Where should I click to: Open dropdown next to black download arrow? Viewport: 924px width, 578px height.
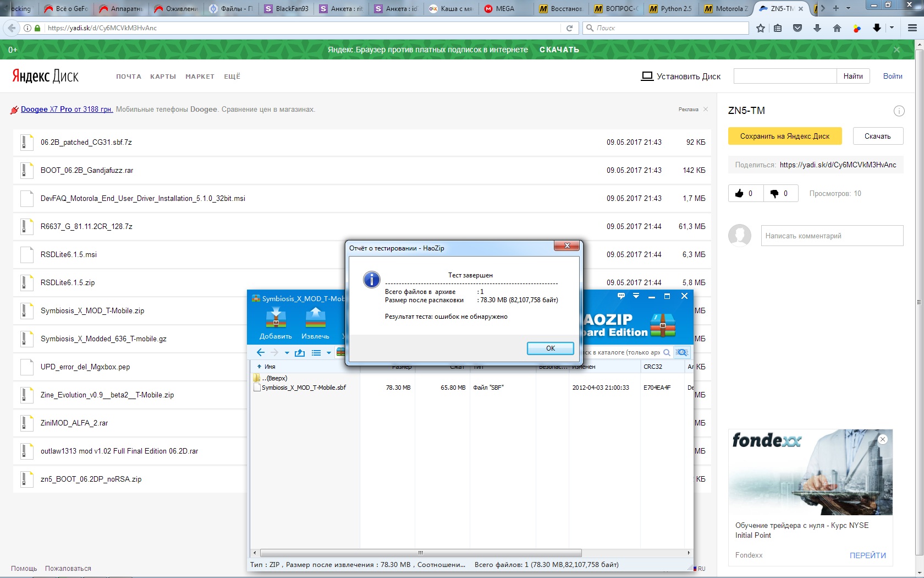(892, 28)
